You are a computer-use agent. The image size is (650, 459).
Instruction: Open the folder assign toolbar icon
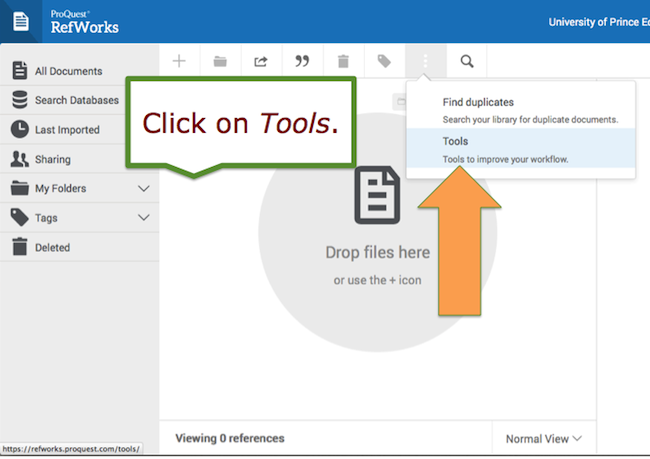click(x=220, y=61)
